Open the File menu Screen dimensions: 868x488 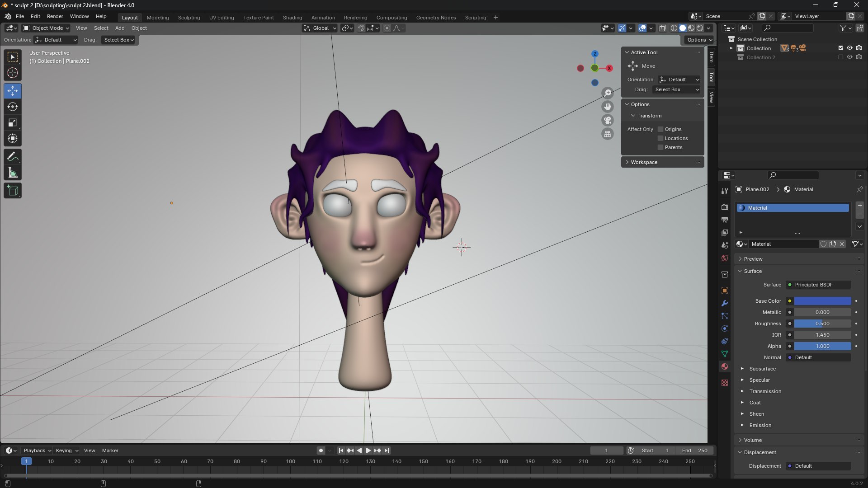point(20,16)
